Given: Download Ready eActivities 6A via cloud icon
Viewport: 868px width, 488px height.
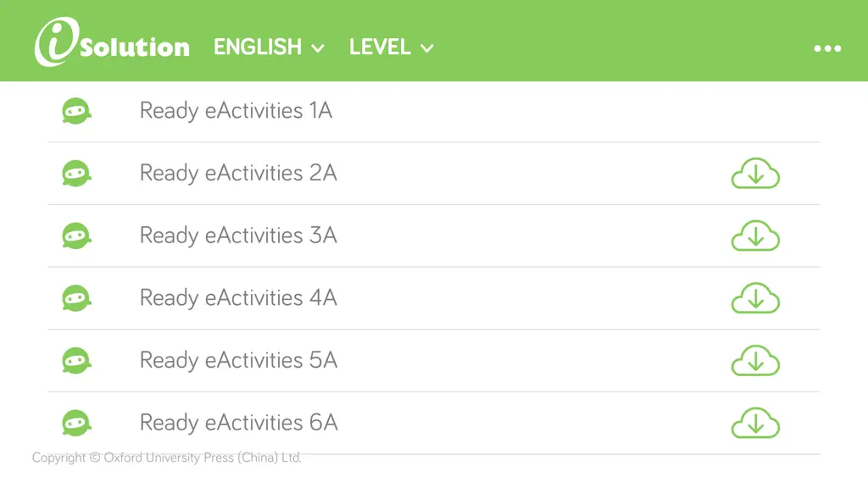Looking at the screenshot, I should [755, 424].
